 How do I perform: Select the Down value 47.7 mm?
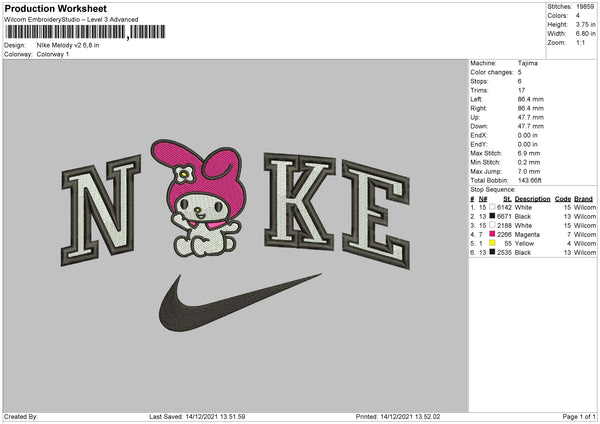click(x=531, y=126)
